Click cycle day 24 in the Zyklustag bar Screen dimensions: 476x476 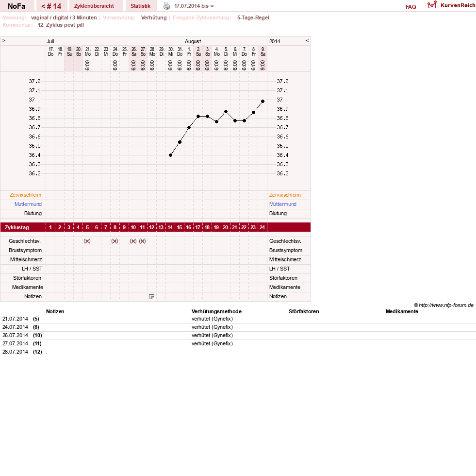(x=263, y=227)
